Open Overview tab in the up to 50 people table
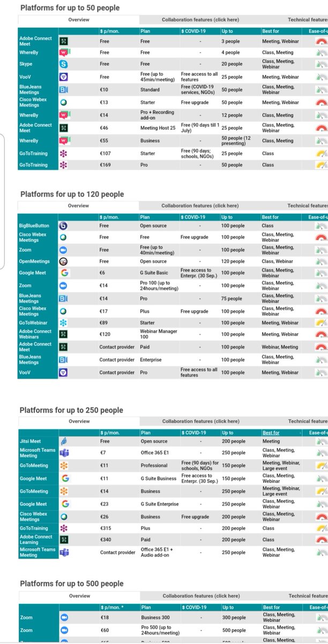This screenshot has width=328, height=644. [79, 20]
